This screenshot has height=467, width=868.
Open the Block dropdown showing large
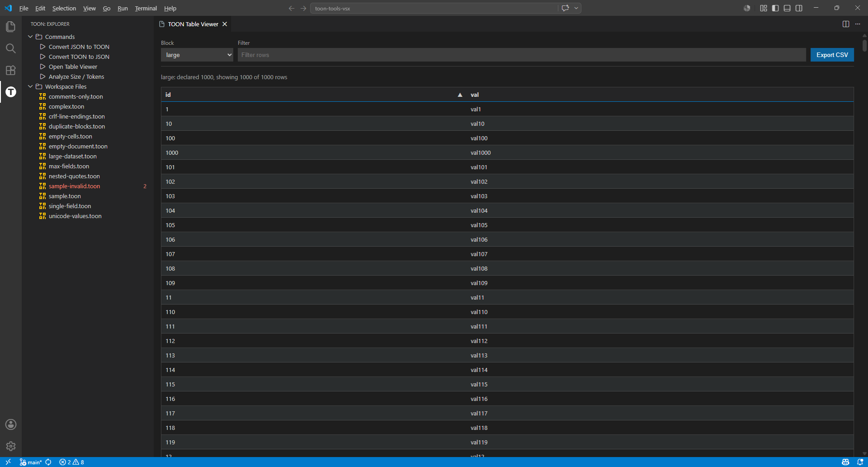[197, 55]
